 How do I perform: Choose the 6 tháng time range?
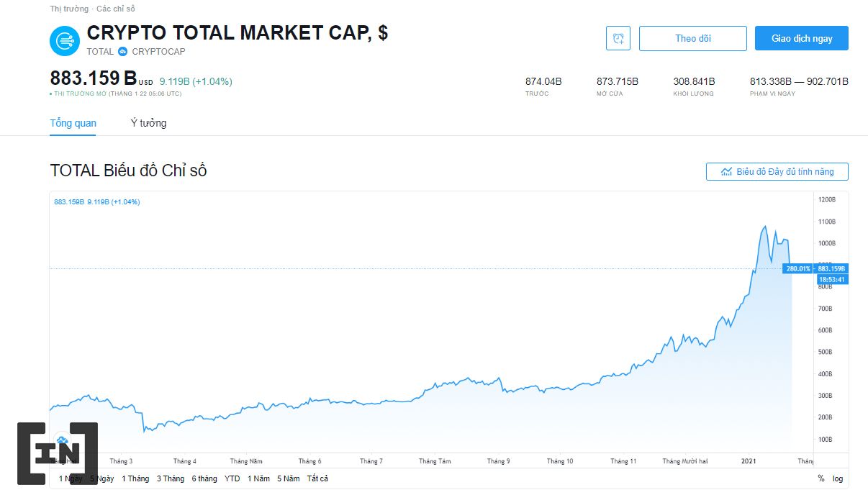tap(204, 478)
